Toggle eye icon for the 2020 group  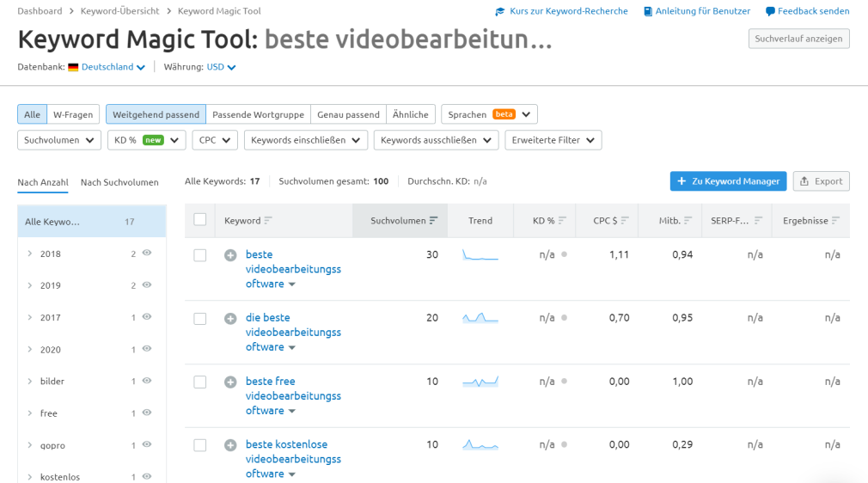click(147, 349)
